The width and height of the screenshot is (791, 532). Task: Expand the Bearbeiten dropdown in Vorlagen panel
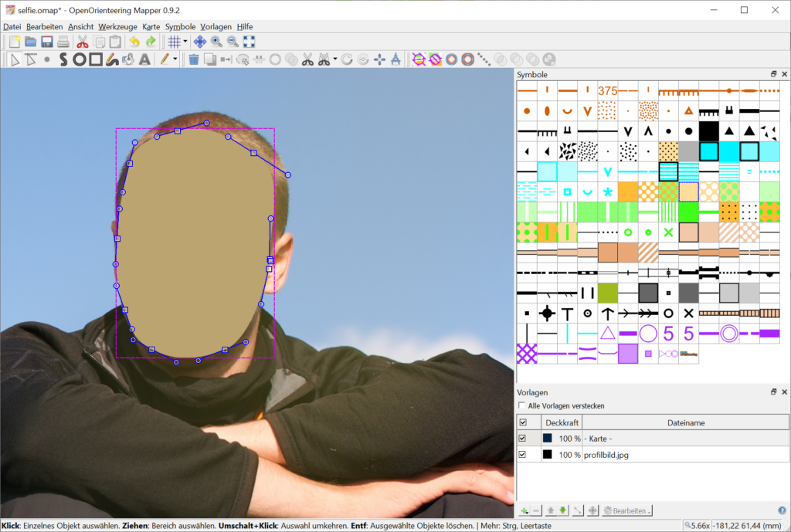pos(627,510)
